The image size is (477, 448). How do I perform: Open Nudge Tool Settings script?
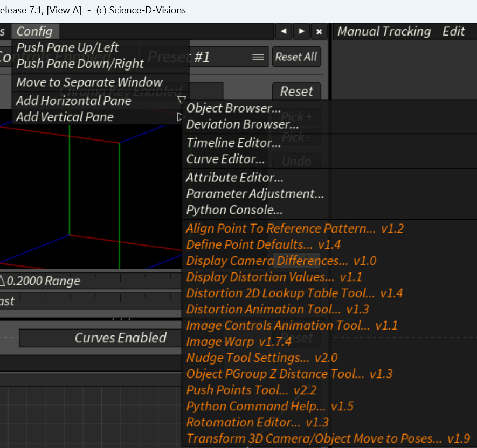pos(330,358)
